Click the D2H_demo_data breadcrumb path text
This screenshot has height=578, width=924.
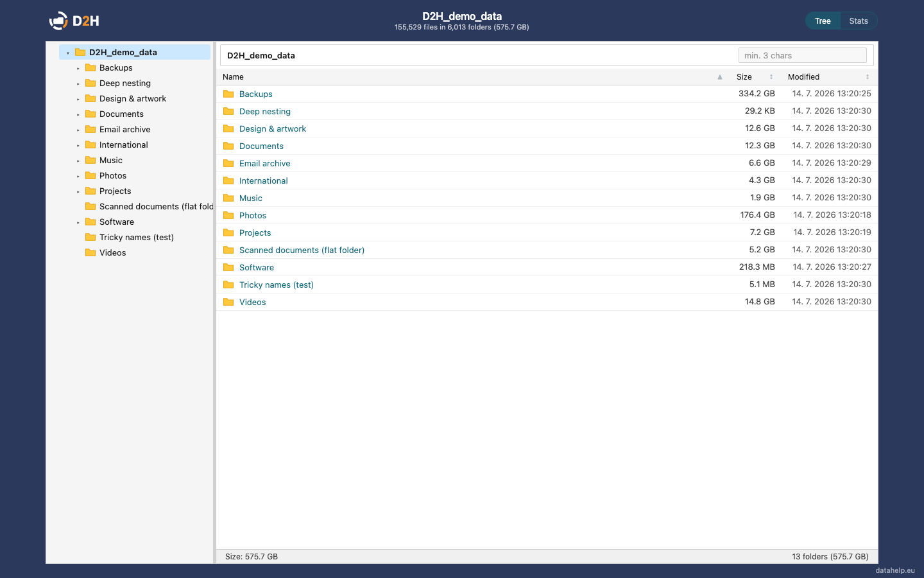[261, 55]
